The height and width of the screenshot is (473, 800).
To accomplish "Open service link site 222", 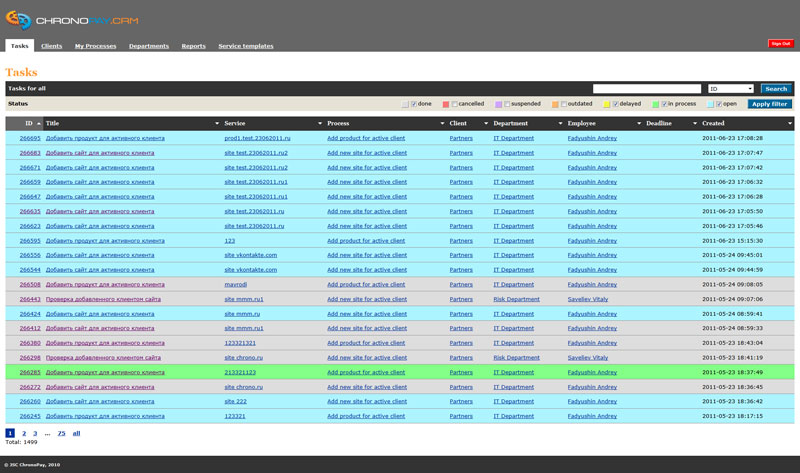I will point(235,402).
